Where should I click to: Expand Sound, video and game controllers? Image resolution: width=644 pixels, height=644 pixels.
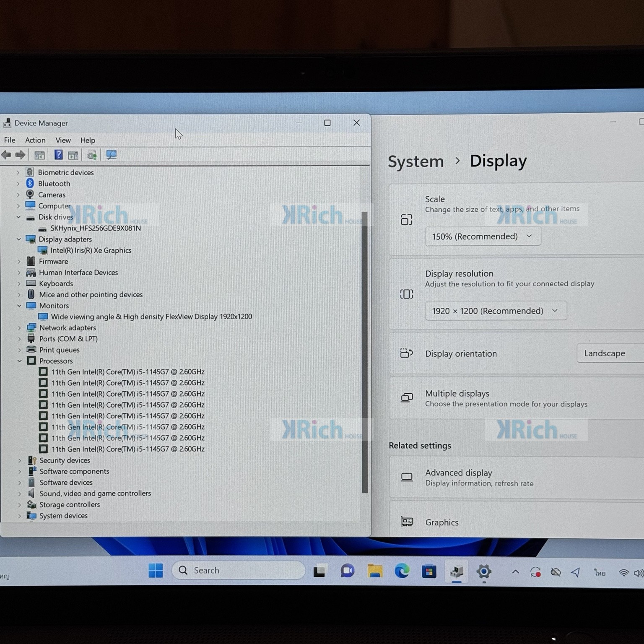click(20, 493)
